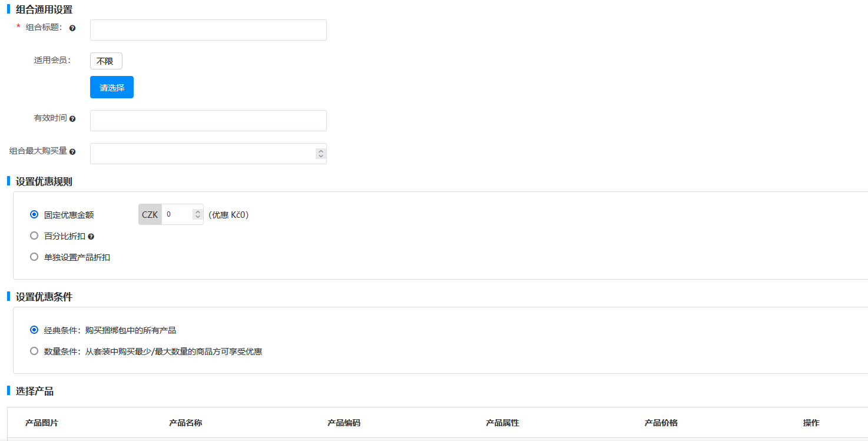Click the 不限 member tag
The image size is (868, 441).
(106, 61)
